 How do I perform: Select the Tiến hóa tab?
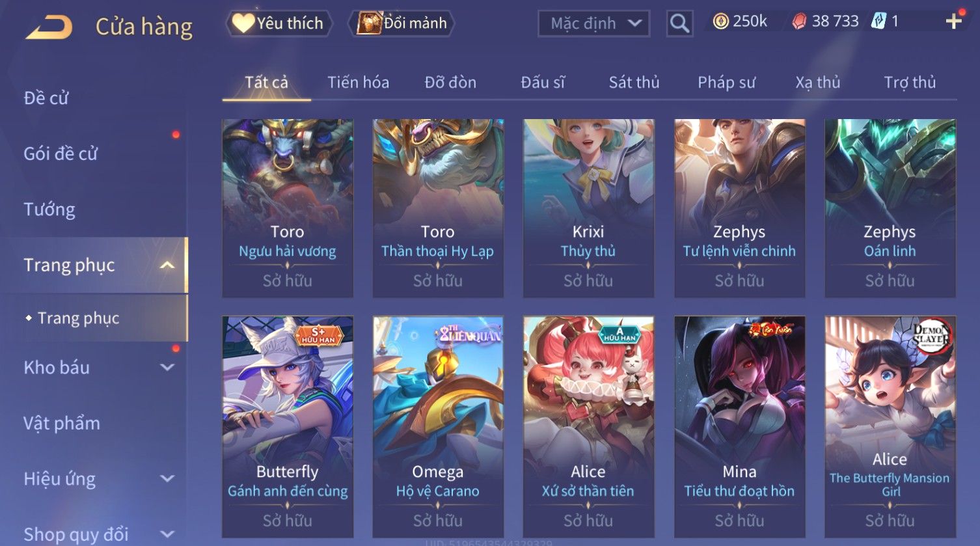click(358, 83)
